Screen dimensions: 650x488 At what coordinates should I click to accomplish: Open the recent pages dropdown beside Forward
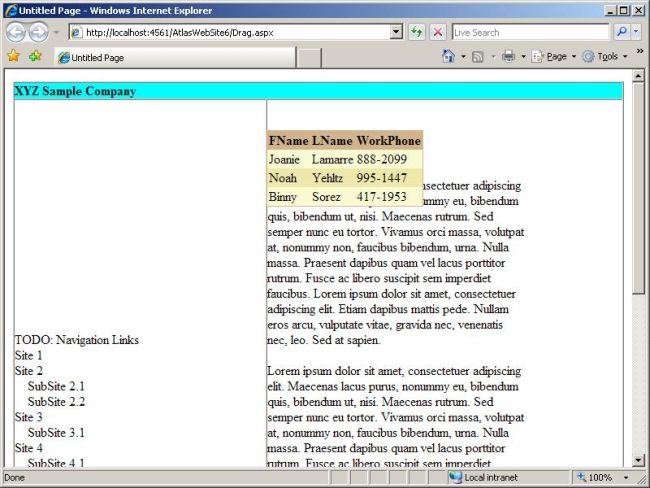point(56,32)
